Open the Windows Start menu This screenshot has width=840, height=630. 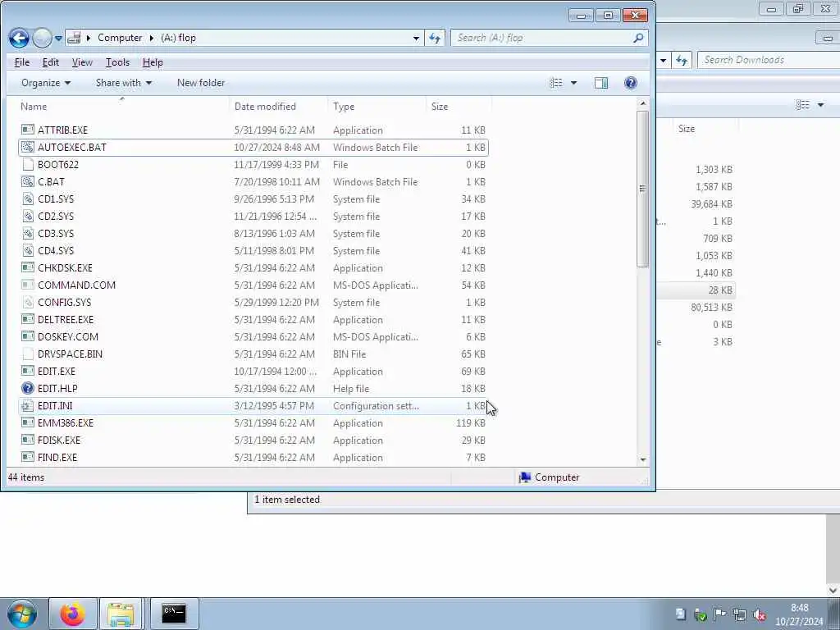coord(22,614)
